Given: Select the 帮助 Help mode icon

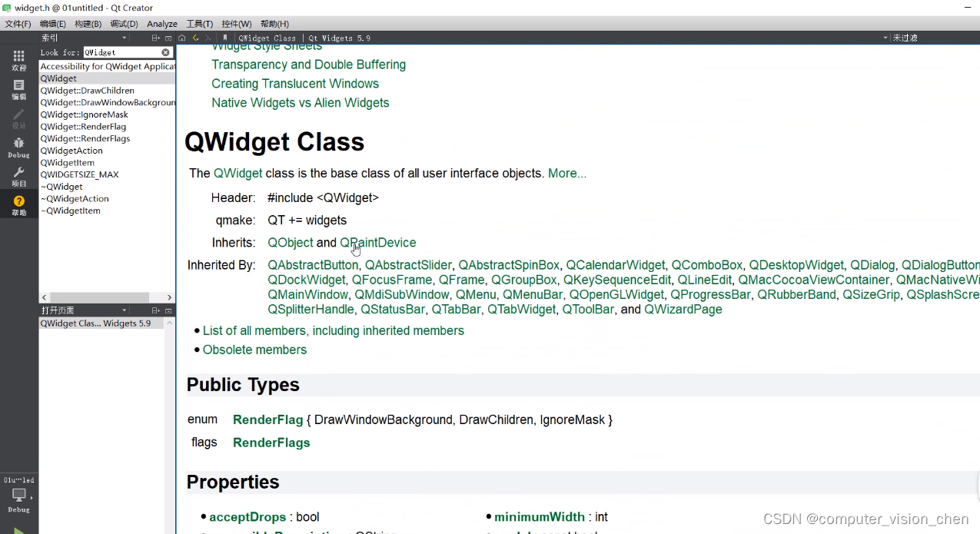Looking at the screenshot, I should 18,205.
